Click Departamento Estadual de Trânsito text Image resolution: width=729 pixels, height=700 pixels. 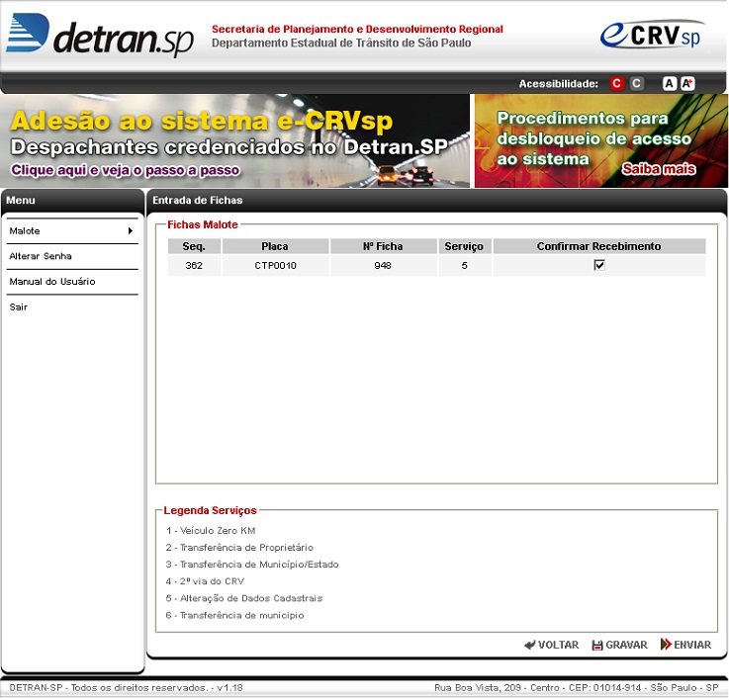341,44
